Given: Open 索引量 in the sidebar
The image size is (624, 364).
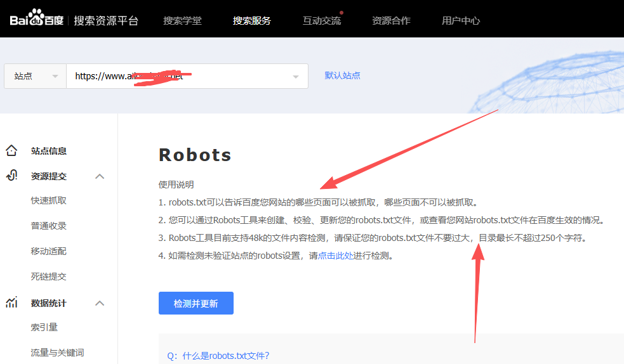Looking at the screenshot, I should (44, 327).
